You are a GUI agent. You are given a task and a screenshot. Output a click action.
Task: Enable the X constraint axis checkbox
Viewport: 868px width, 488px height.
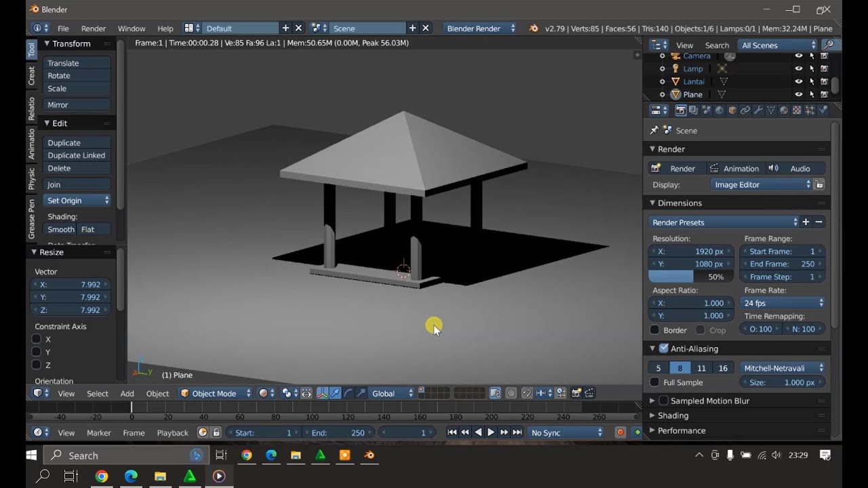(37, 339)
